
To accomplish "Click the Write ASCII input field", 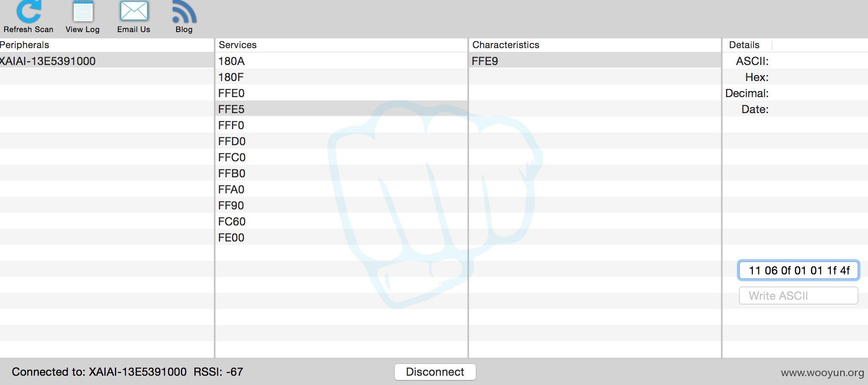I will (x=799, y=296).
